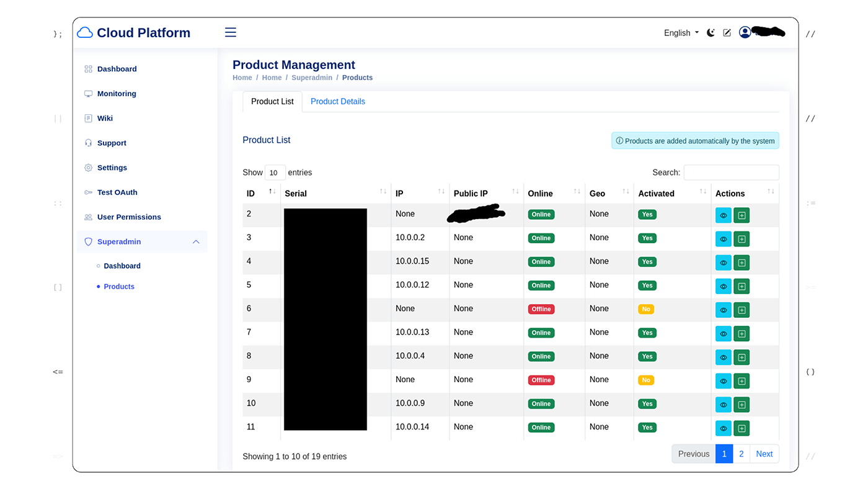Click the Previous pagination button
Viewport: 868px width, 489px height.
(x=694, y=454)
